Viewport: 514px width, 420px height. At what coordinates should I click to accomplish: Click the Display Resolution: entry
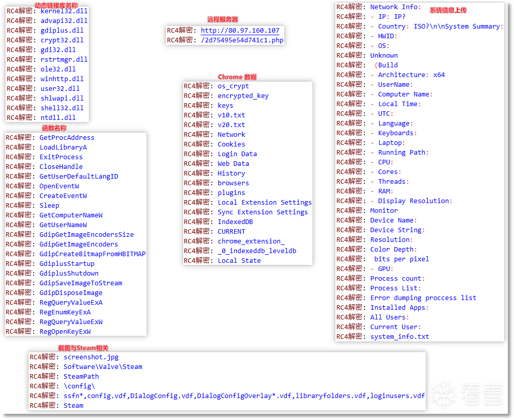[414, 201]
